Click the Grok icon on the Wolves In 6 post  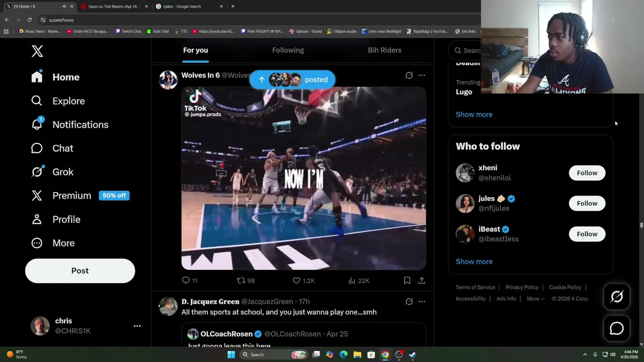coord(409,75)
